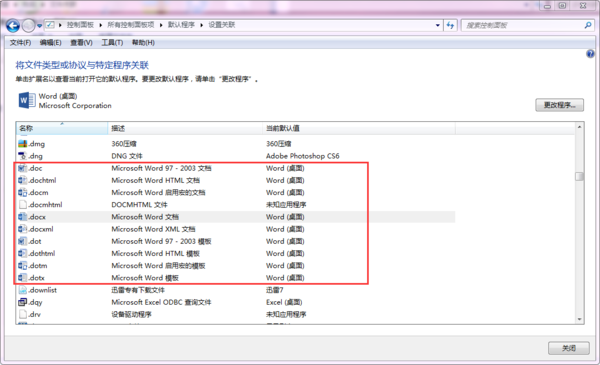Click 设置关联 breadcrumb segment

pos(222,25)
